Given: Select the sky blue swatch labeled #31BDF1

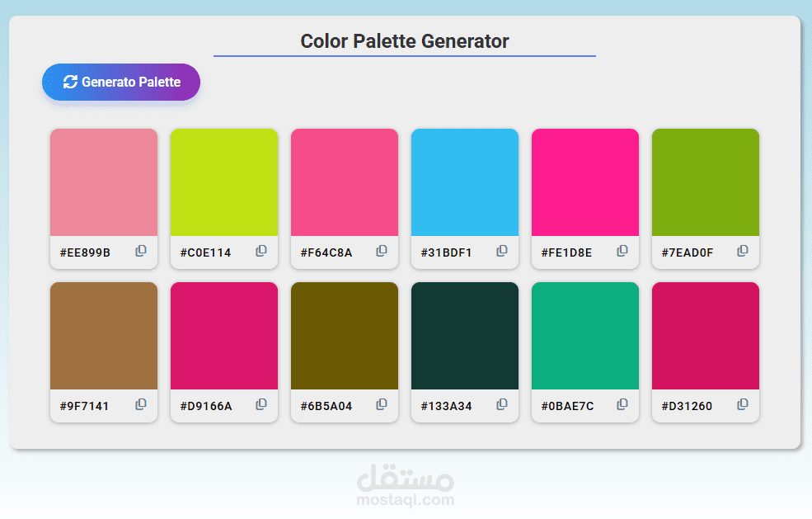Looking at the screenshot, I should click(x=464, y=182).
